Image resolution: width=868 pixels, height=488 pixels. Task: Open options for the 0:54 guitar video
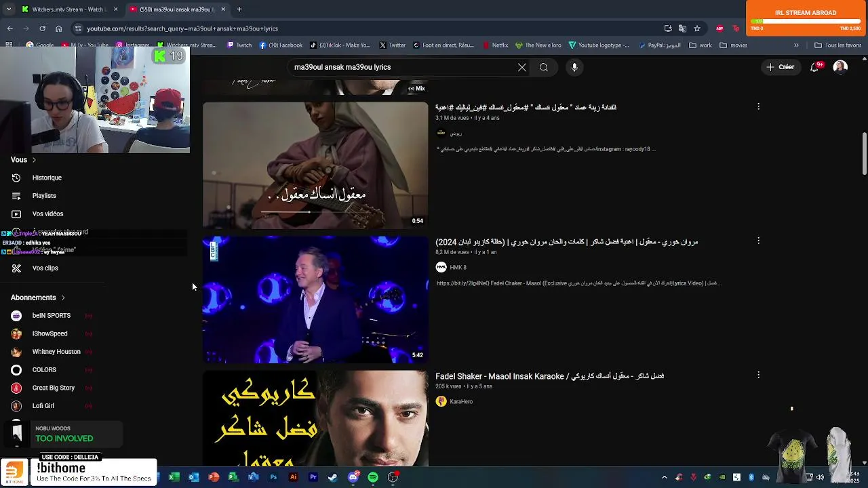tap(758, 106)
